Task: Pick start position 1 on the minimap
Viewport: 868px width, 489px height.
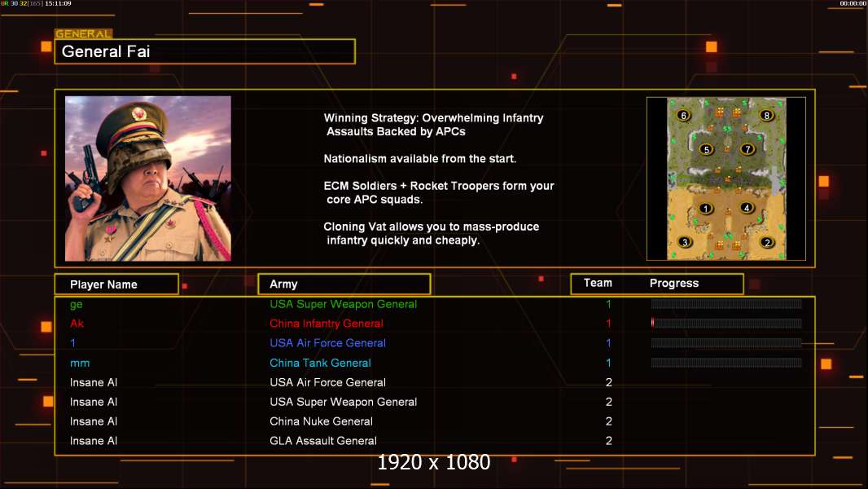Action: [706, 209]
